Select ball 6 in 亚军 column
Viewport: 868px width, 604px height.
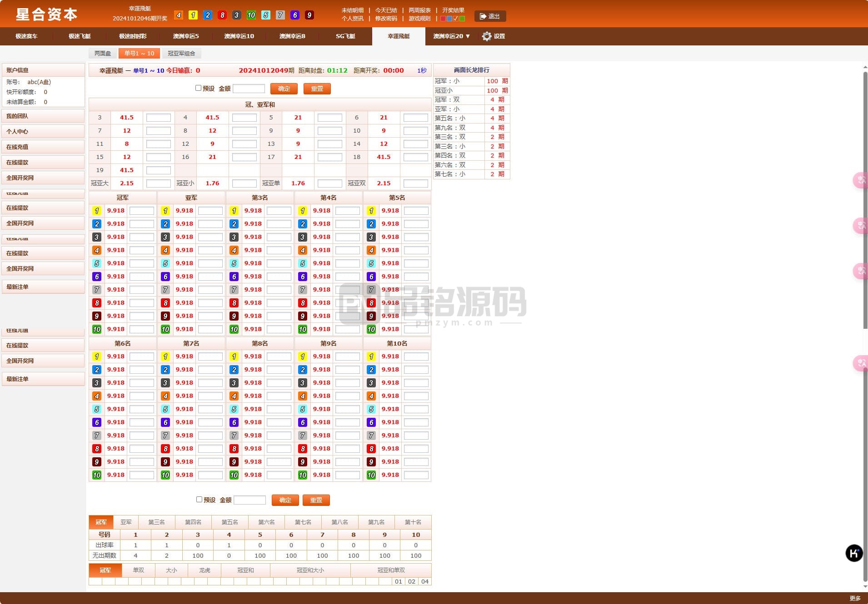pyautogui.click(x=165, y=277)
